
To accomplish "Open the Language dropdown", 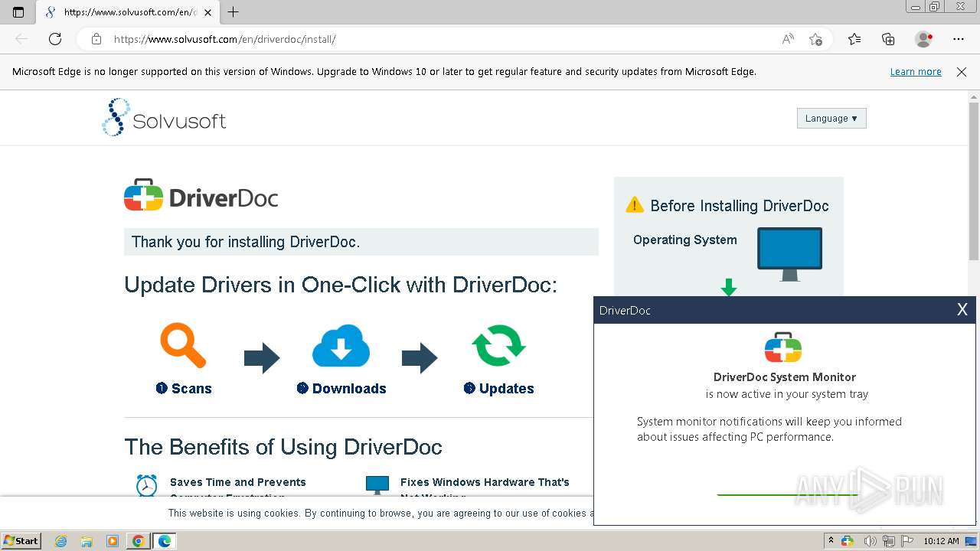I will coord(831,119).
